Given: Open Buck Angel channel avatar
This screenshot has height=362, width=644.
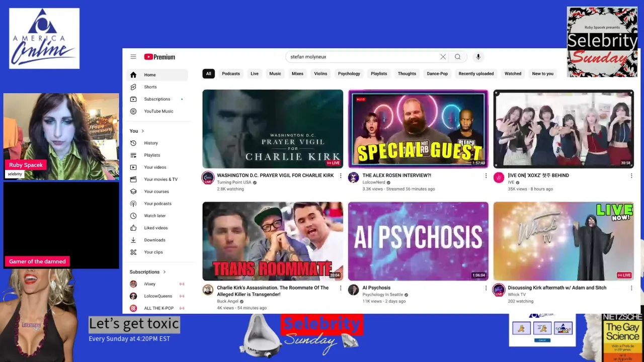Looking at the screenshot, I should [208, 290].
